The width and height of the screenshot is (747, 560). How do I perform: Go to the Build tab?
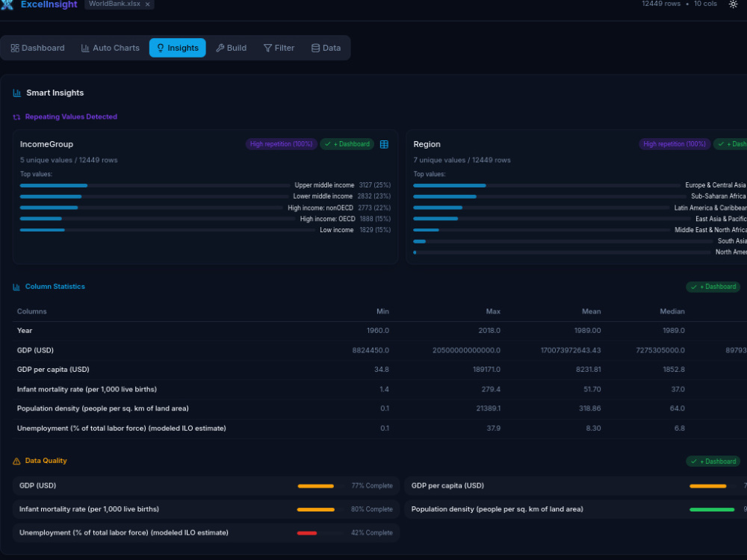point(232,48)
